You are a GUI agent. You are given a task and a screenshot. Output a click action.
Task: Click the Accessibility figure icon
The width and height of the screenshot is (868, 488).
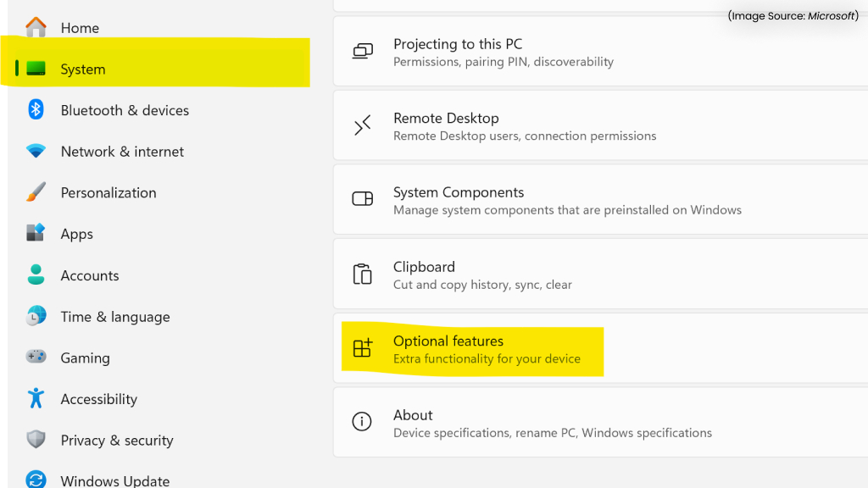(x=36, y=398)
